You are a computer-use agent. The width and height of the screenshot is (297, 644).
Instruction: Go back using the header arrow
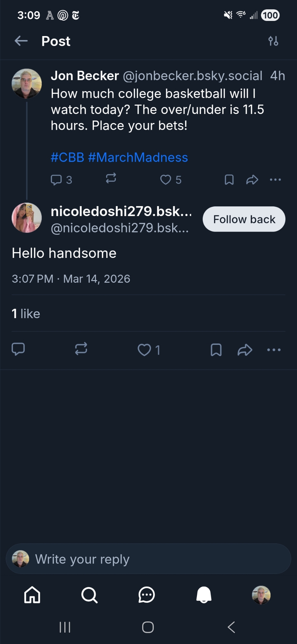point(21,41)
